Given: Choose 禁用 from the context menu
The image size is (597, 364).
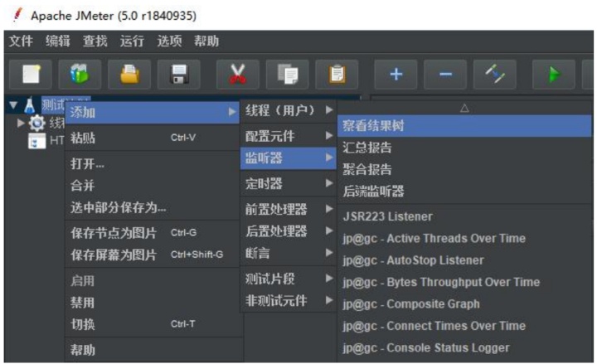Looking at the screenshot, I should 153,303.
